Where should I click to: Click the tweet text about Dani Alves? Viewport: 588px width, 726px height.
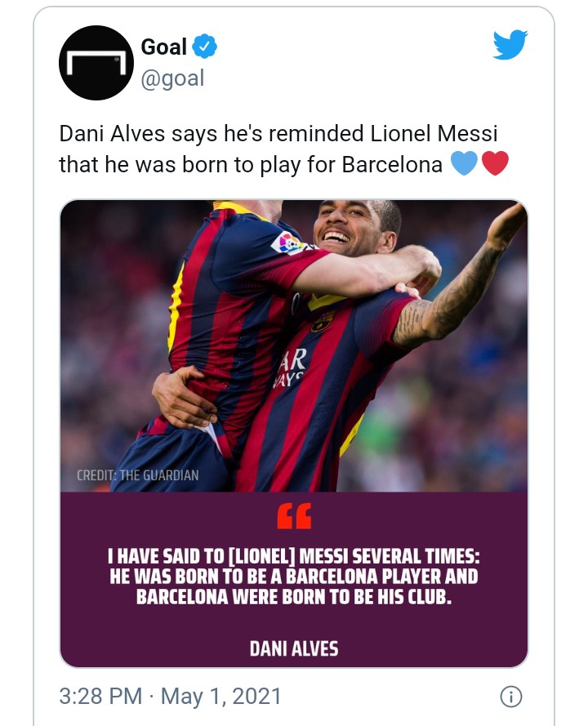(x=278, y=149)
